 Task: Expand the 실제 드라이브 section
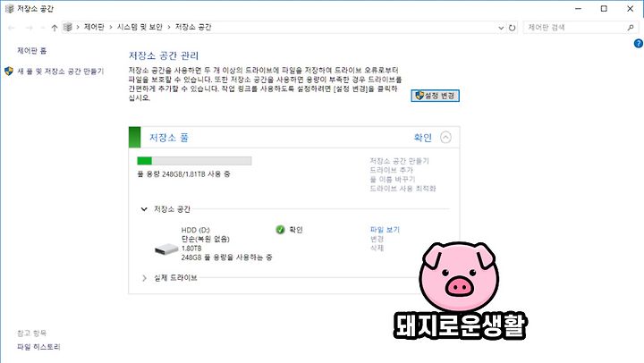coord(144,278)
